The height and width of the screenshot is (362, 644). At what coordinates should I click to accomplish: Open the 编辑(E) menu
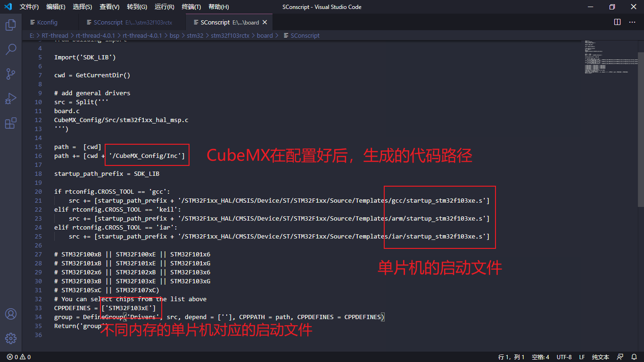point(56,7)
